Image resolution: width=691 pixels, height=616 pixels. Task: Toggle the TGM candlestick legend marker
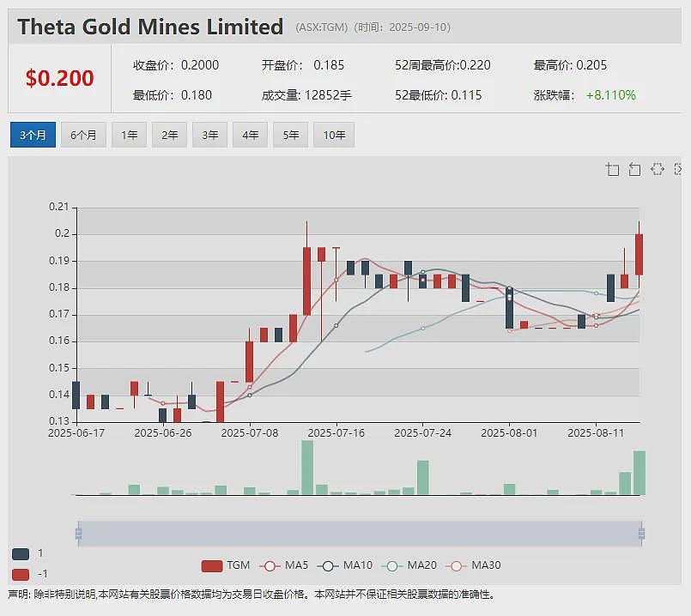pyautogui.click(x=211, y=565)
